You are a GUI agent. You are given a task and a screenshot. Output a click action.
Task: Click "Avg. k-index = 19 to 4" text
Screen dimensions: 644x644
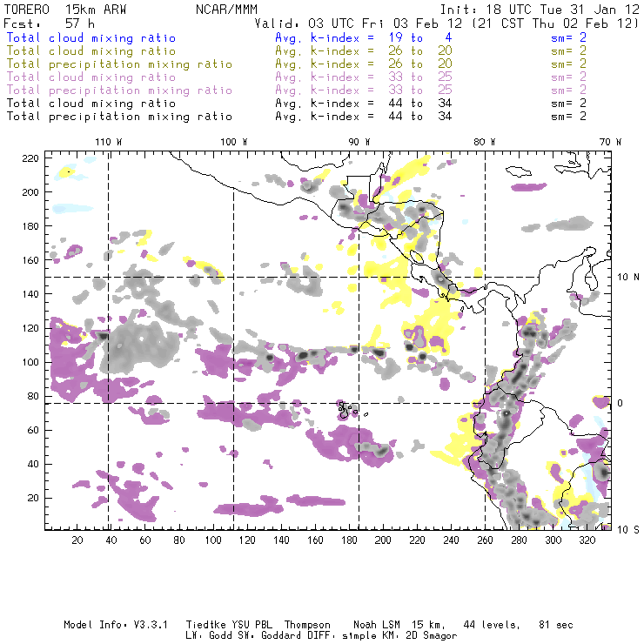tap(364, 38)
